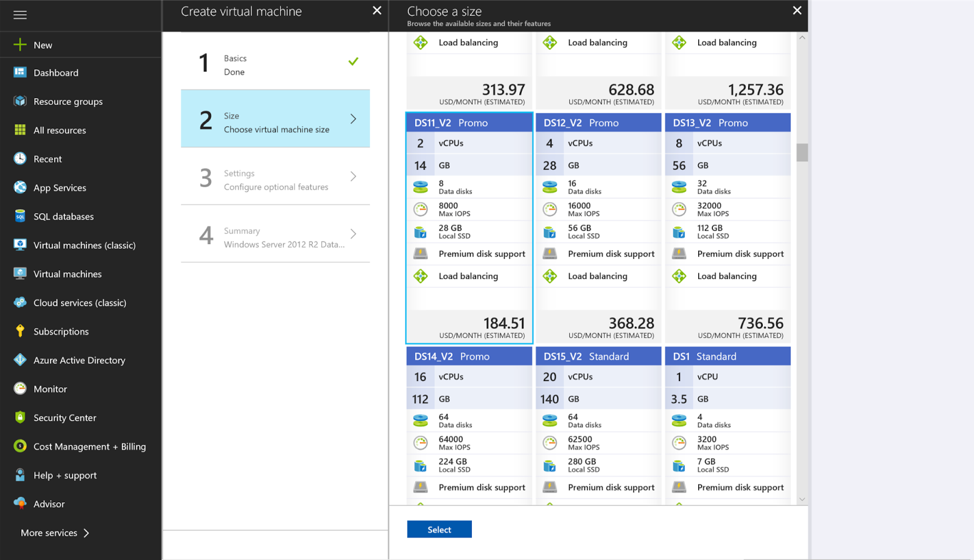
Task: Click the Security Center shield icon
Action: click(x=20, y=418)
